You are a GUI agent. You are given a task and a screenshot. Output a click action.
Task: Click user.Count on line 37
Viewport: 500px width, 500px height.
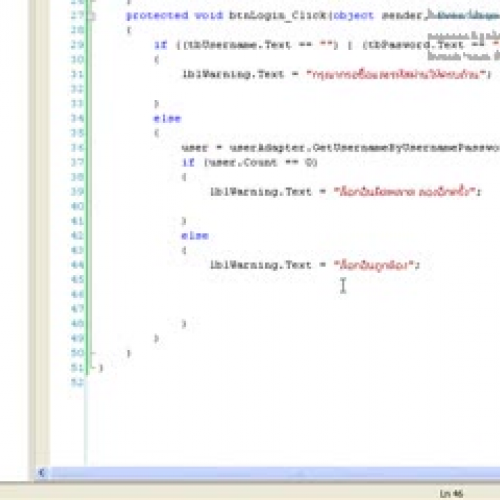pos(243,162)
